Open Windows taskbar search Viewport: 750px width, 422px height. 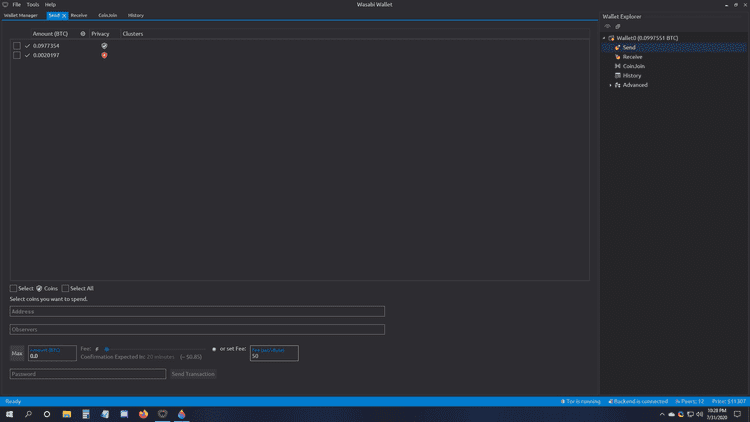point(28,414)
